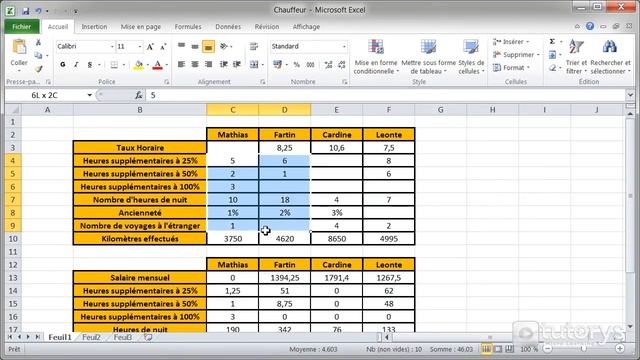640x360 pixels.
Task: Switch to the Révision tab
Action: (x=267, y=27)
